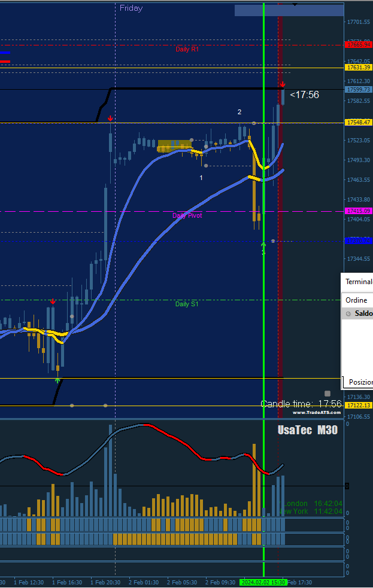Viewport: 373px width, 588px height.
Task: Click the red 17665.94 price tag
Action: (359, 45)
